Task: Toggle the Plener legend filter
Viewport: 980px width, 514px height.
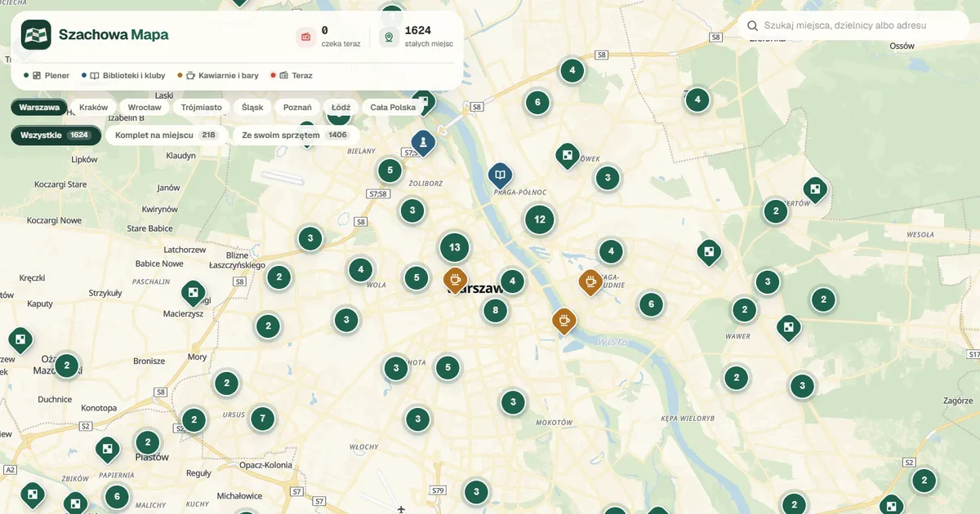Action: [47, 76]
